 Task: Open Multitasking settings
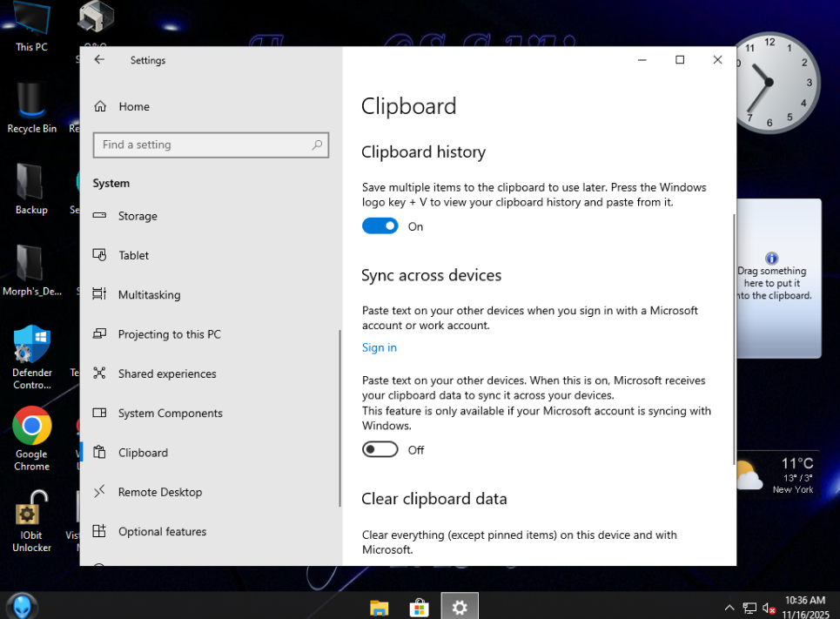pos(149,295)
